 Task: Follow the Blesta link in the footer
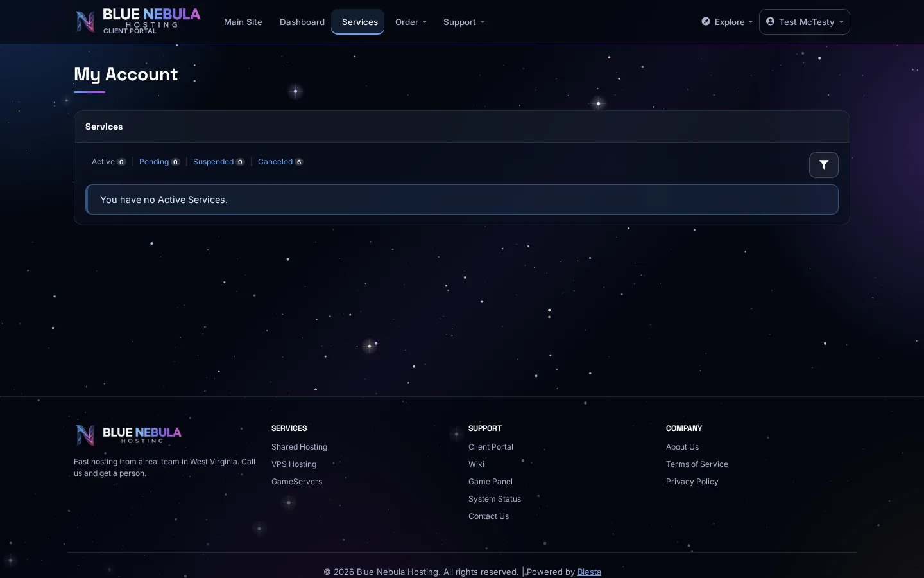tap(589, 572)
